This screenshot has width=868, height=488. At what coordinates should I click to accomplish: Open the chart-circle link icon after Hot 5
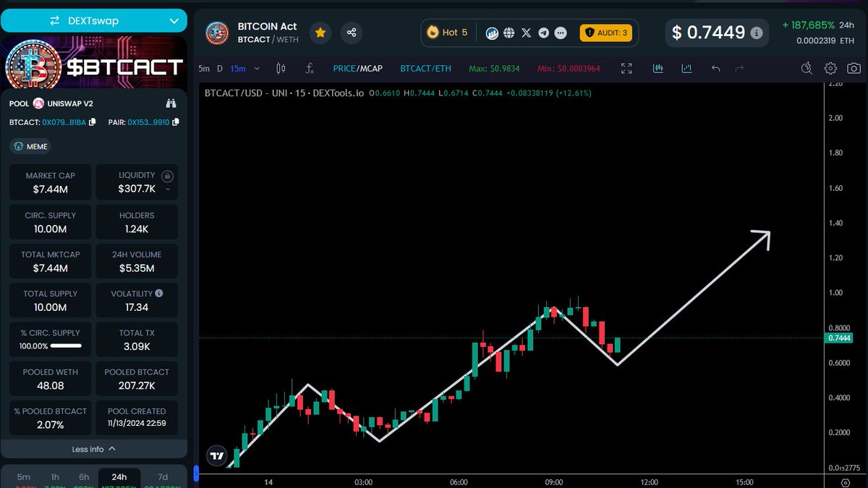493,33
